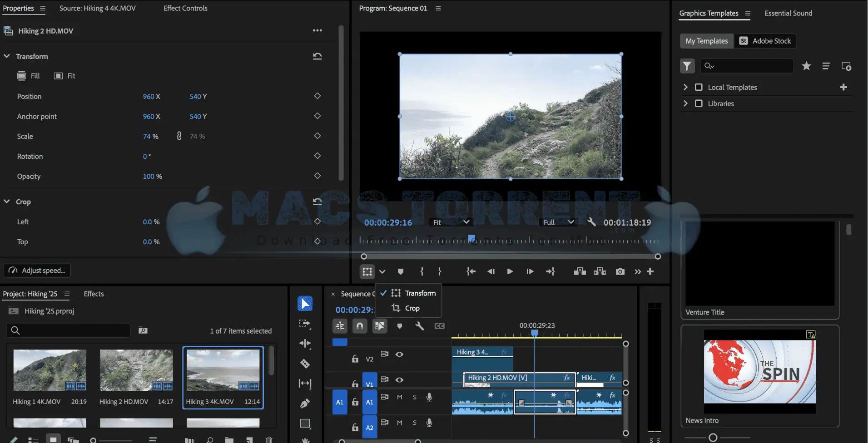Open the Full playback resolution dropdown
This screenshot has width=868, height=443.
click(559, 222)
